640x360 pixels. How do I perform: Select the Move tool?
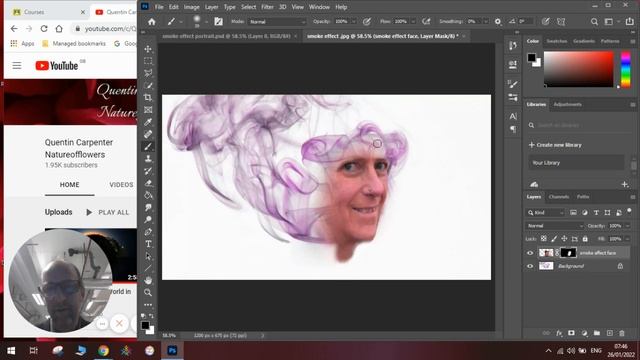click(148, 49)
